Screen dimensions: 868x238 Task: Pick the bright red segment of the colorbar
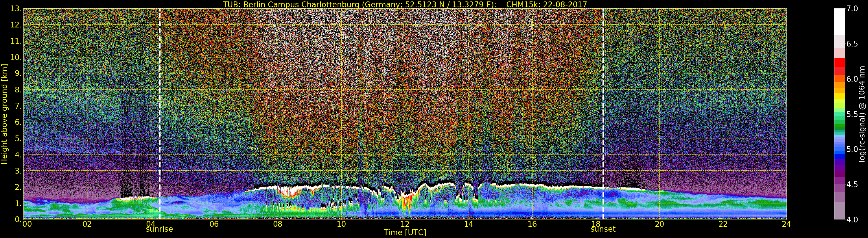[x=839, y=63]
